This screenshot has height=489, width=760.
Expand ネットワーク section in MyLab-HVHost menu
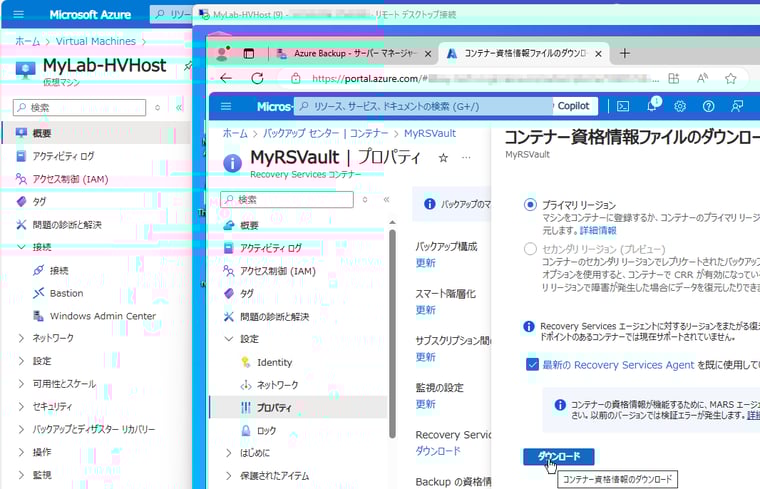click(x=21, y=338)
